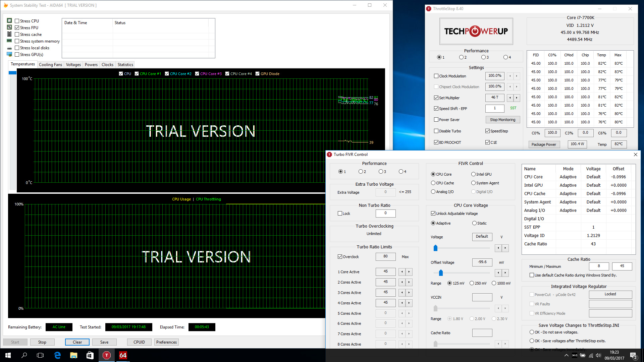Click the TechPowerUp logo in ThrottleStop

pyautogui.click(x=476, y=31)
